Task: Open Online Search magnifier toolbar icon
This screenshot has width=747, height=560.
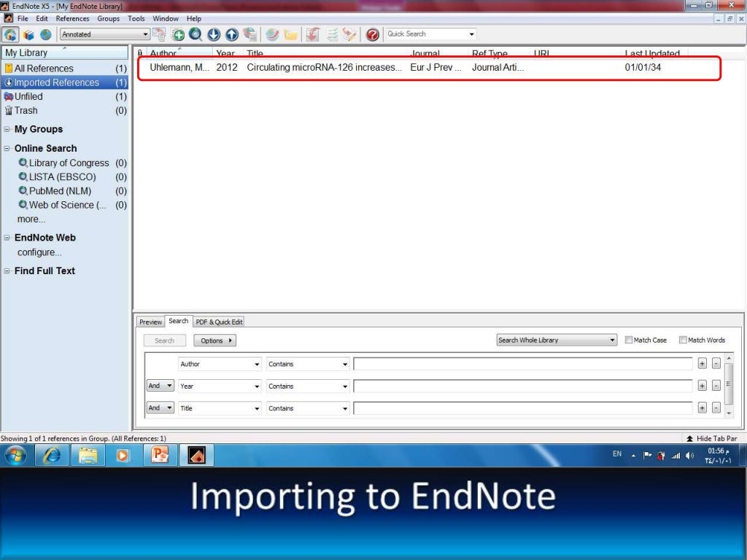Action: [x=196, y=34]
